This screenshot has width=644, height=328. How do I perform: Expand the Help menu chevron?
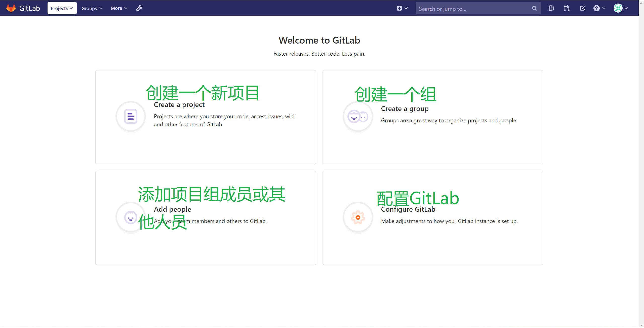point(604,8)
